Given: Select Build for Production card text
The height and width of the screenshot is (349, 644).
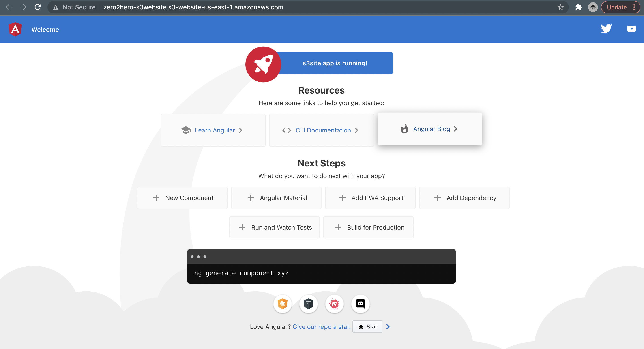Looking at the screenshot, I should pyautogui.click(x=376, y=227).
